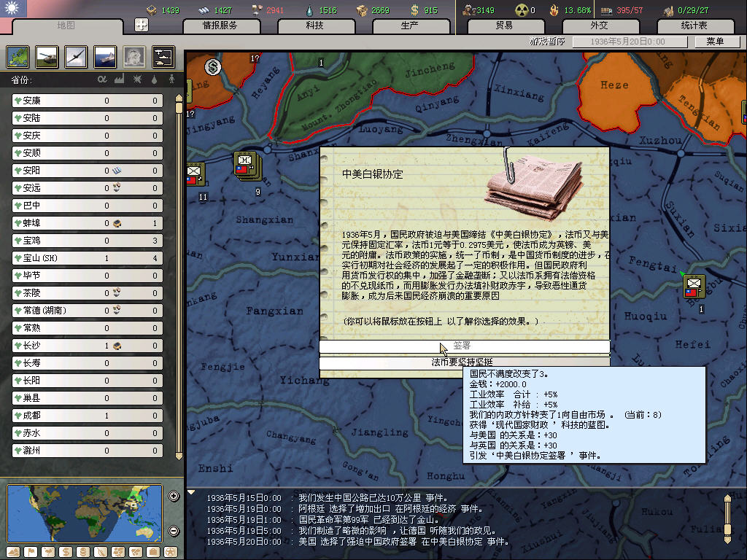Open the 外交 diplomacy tab
The width and height of the screenshot is (747, 560).
click(600, 26)
